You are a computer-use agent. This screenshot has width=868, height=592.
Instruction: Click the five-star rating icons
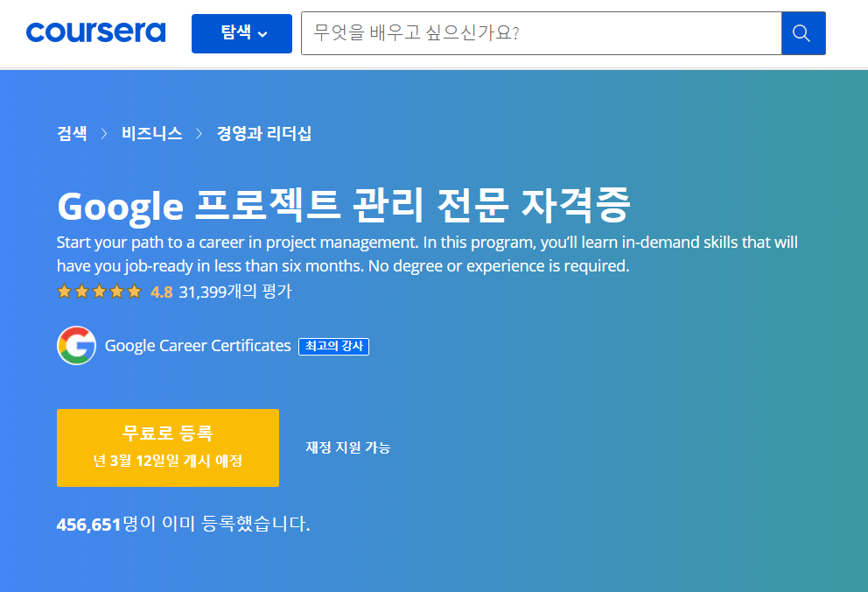click(100, 292)
